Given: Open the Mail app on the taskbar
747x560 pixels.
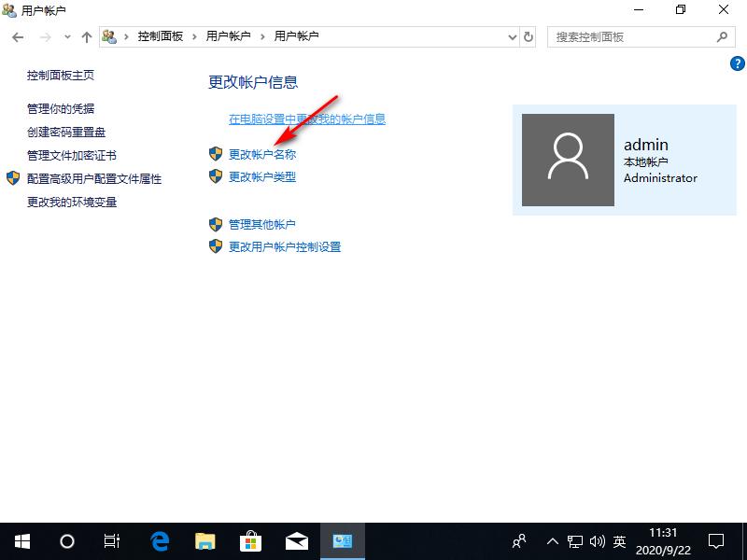Looking at the screenshot, I should tap(296, 541).
